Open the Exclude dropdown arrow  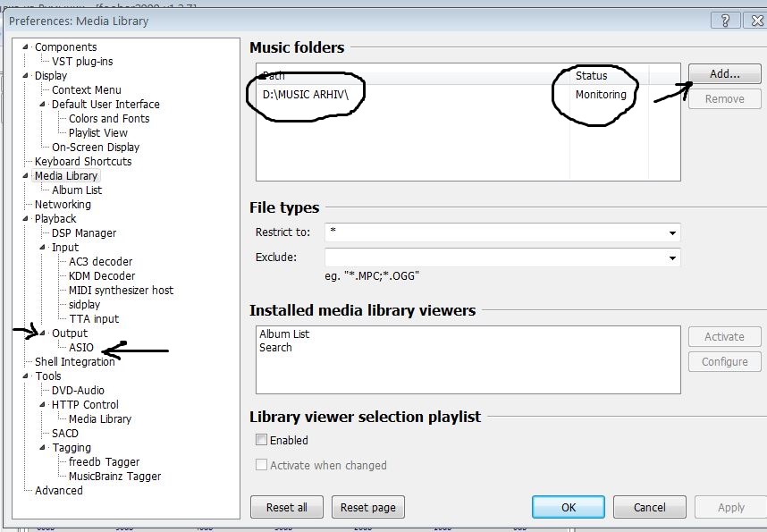pos(672,258)
